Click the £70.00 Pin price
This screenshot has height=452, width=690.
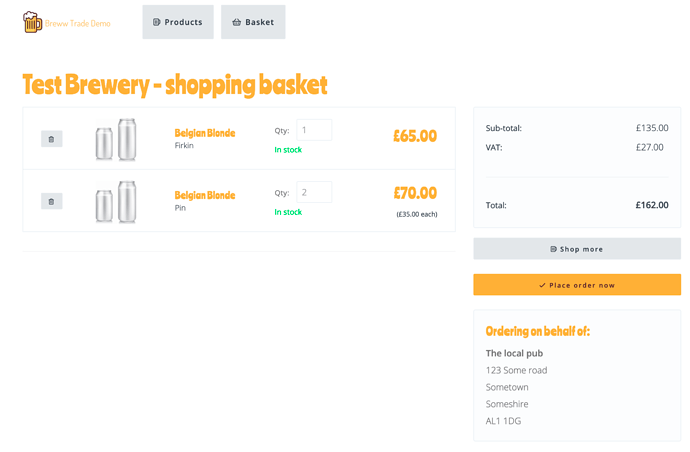[x=415, y=193]
